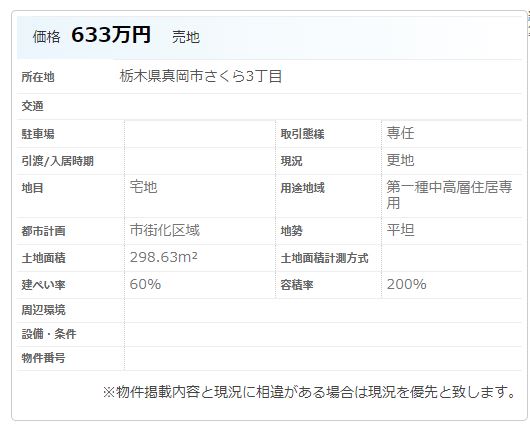Select the 平坦 value

click(x=401, y=230)
